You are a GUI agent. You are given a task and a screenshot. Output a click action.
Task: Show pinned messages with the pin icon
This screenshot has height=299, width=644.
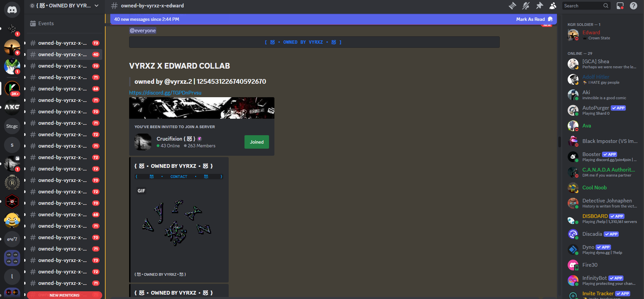click(x=539, y=6)
